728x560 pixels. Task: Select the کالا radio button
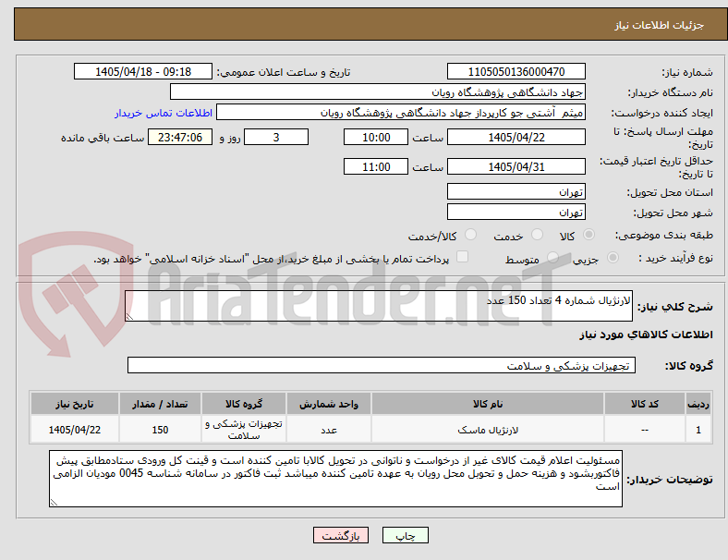(x=588, y=235)
